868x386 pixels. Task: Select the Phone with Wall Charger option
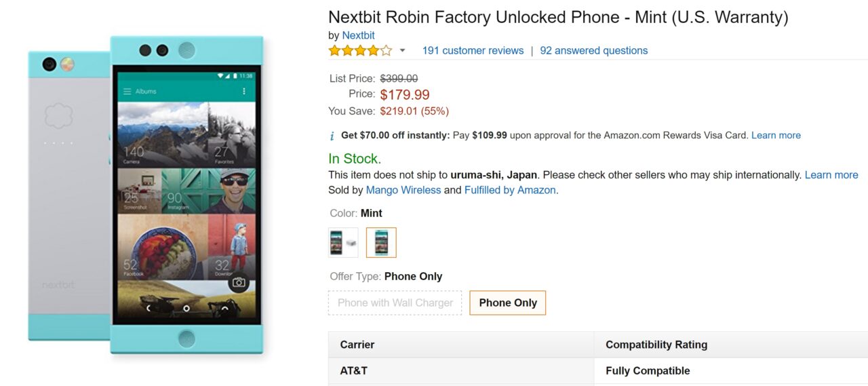[x=395, y=303]
